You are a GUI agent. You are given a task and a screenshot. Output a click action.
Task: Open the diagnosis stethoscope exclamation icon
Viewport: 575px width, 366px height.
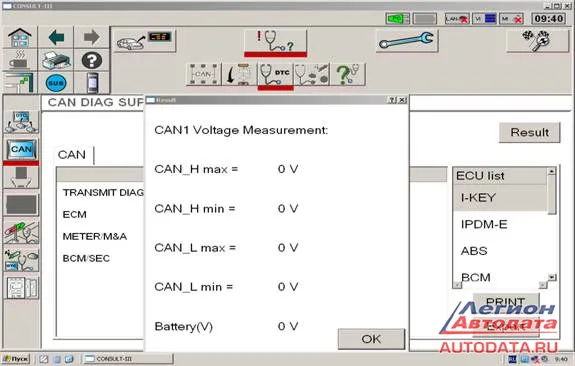275,41
